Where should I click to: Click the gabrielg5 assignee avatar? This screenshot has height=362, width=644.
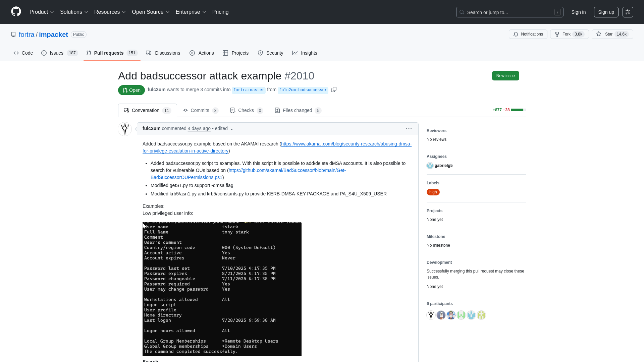click(430, 166)
